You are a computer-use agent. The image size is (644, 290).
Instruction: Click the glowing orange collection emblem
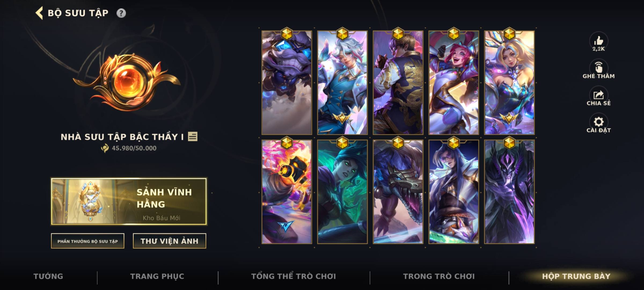pos(127,82)
